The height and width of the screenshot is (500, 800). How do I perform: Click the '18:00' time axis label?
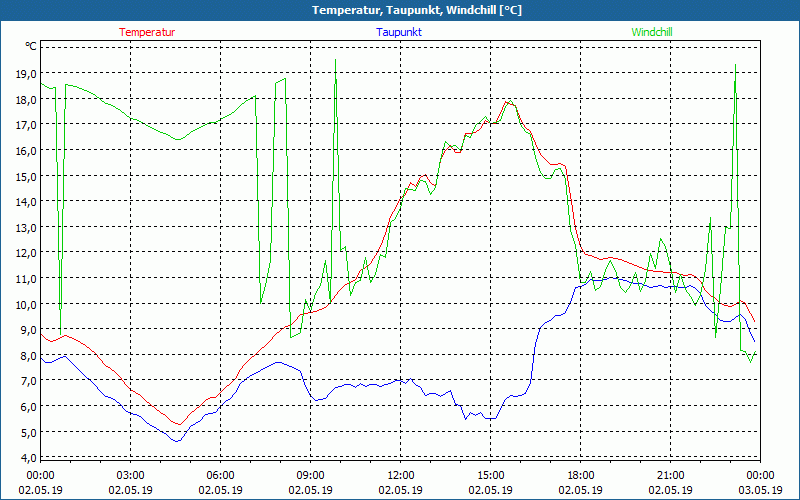581,476
